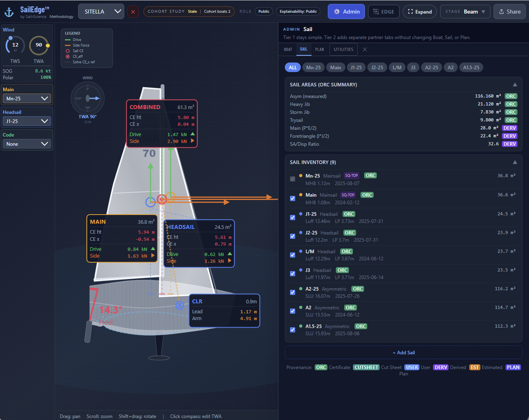529x420 pixels.
Task: Click the 14.3° heel angle label
Action: (110, 310)
